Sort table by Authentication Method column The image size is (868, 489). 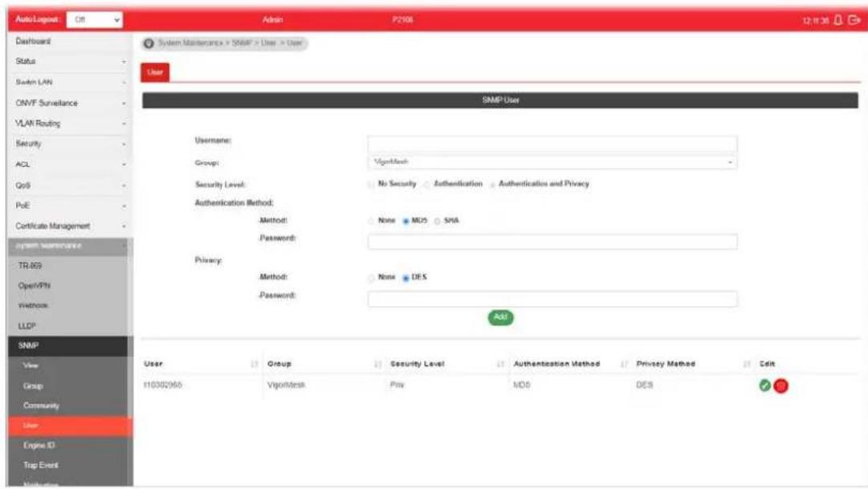pos(624,364)
